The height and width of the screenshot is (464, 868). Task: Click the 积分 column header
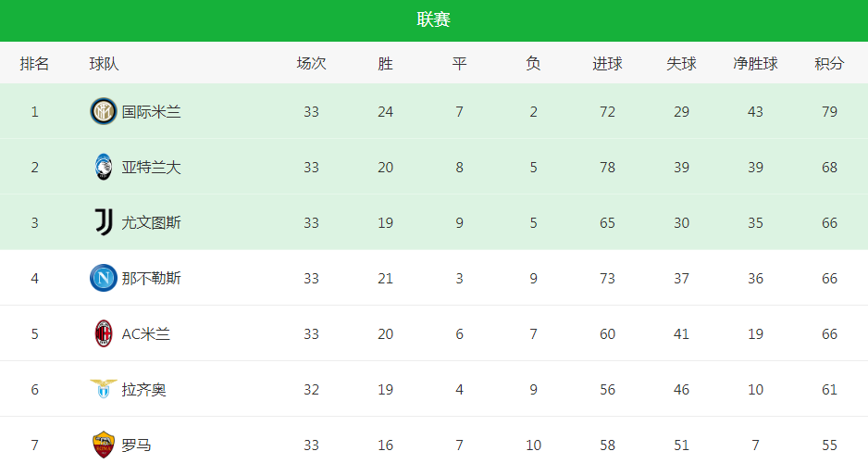click(829, 64)
